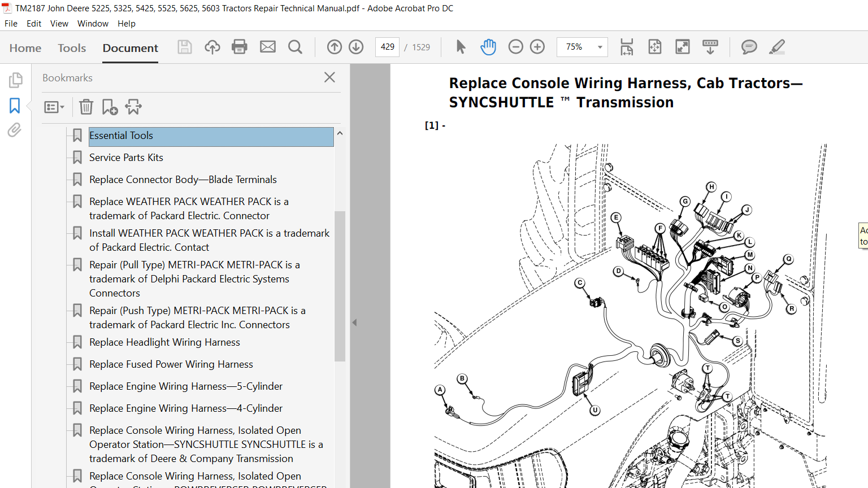868x488 pixels.
Task: Add a sticky note comment
Action: pyautogui.click(x=749, y=47)
